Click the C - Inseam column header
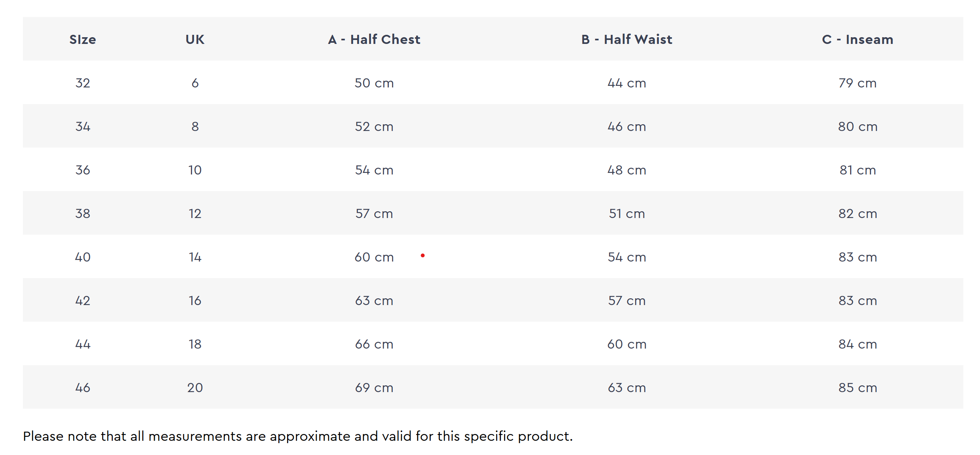The image size is (980, 455). (x=858, y=40)
